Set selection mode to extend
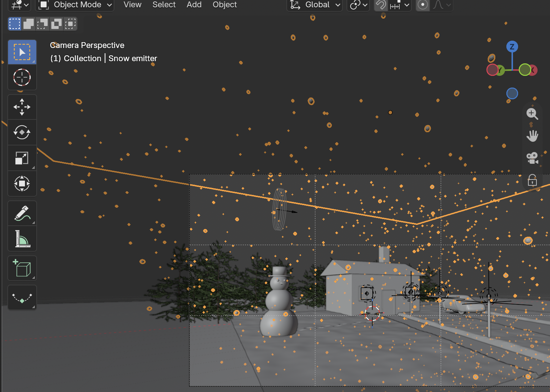Viewport: 550px width, 392px height. pos(29,24)
